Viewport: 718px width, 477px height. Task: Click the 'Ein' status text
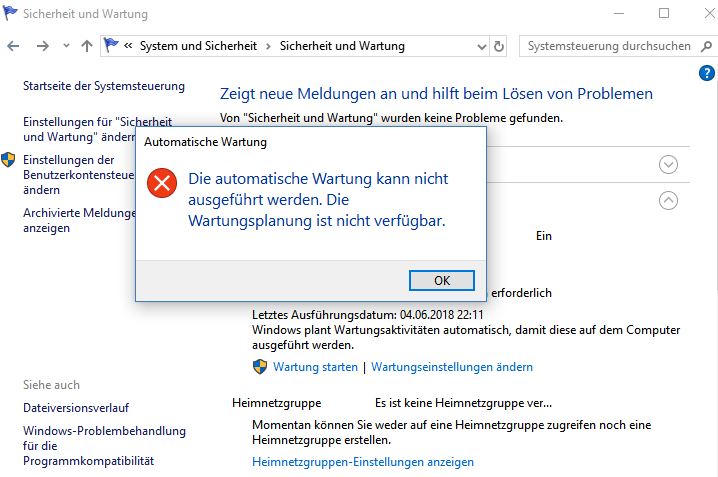(544, 236)
